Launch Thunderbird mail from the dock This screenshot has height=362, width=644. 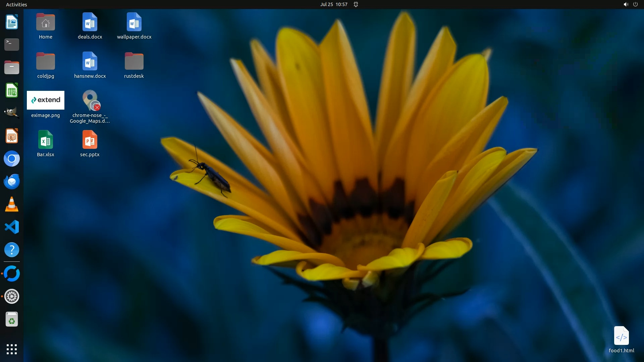tap(12, 182)
